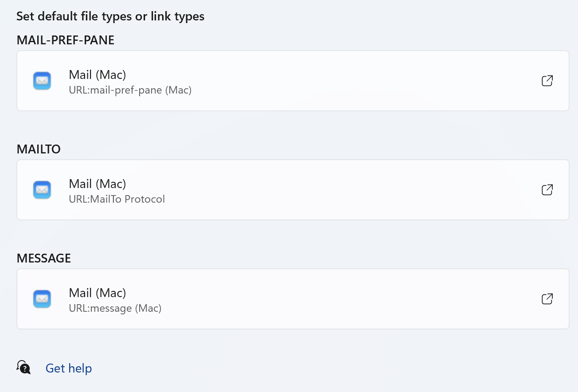Click "Mail (Mac)" name under MAIL-PREF-PANE
This screenshot has height=392, width=578.
coord(98,74)
